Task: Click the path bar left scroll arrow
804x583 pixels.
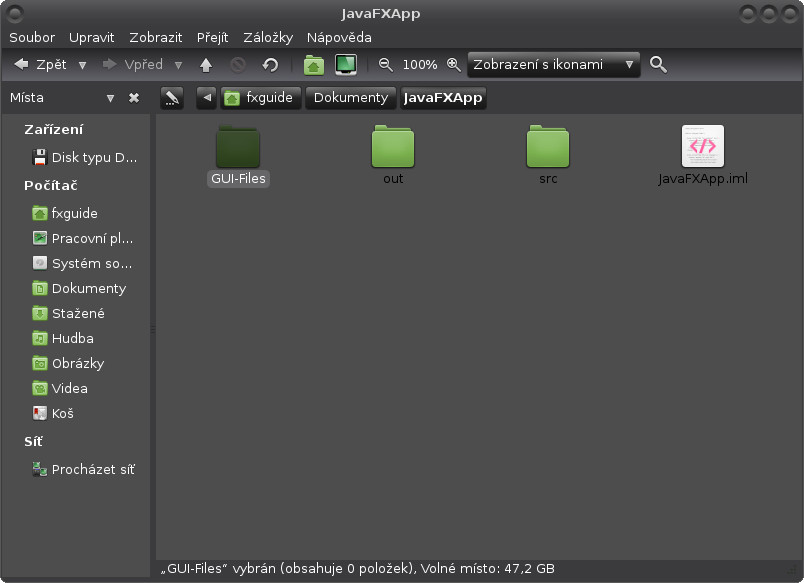Action: [207, 97]
